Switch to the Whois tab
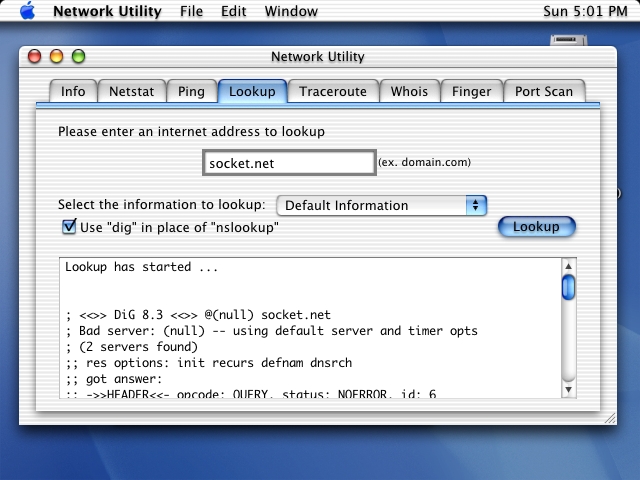The height and width of the screenshot is (480, 640). pyautogui.click(x=409, y=91)
